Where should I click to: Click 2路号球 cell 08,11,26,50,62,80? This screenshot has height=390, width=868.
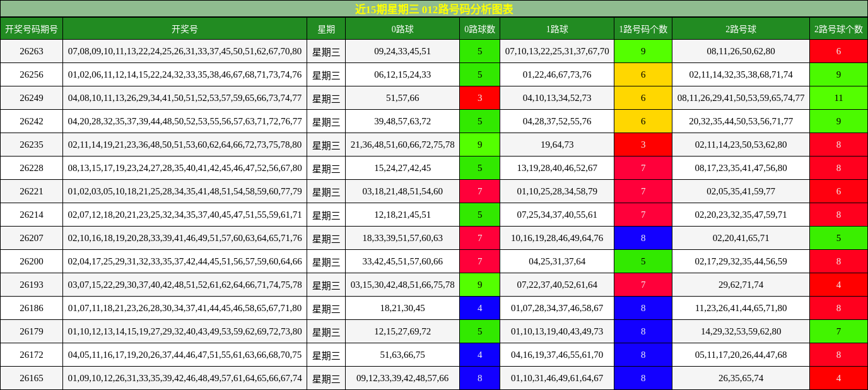(741, 51)
